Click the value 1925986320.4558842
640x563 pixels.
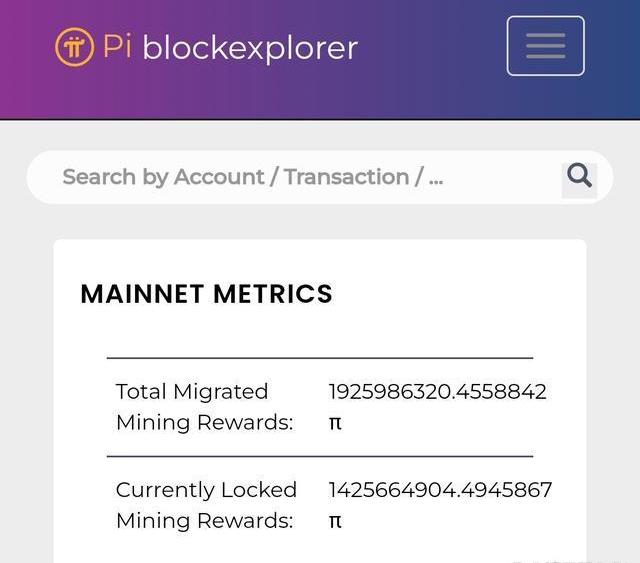click(437, 391)
